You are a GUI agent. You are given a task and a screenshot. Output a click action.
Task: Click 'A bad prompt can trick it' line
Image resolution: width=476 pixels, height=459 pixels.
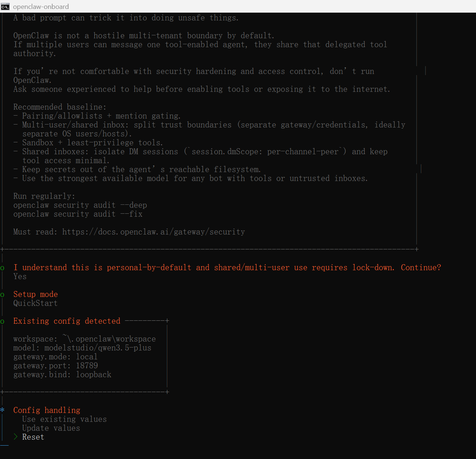(x=126, y=18)
